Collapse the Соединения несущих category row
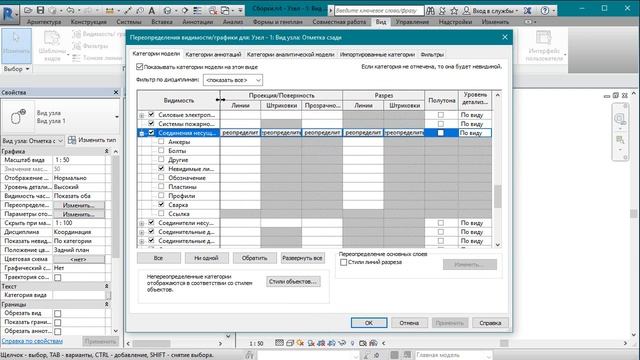640x360 pixels. (x=142, y=133)
